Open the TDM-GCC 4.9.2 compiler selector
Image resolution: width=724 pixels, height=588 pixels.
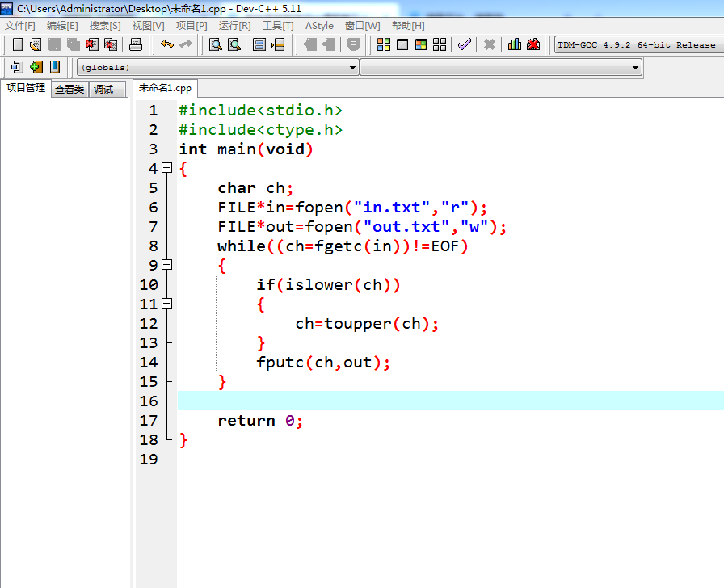tap(639, 44)
